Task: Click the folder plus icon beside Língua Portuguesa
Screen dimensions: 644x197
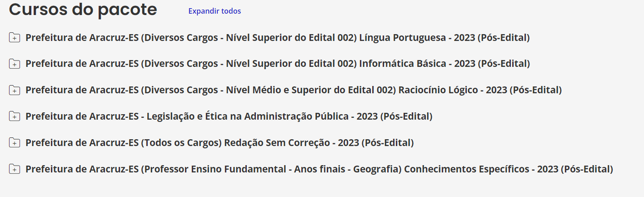Action: pyautogui.click(x=15, y=38)
